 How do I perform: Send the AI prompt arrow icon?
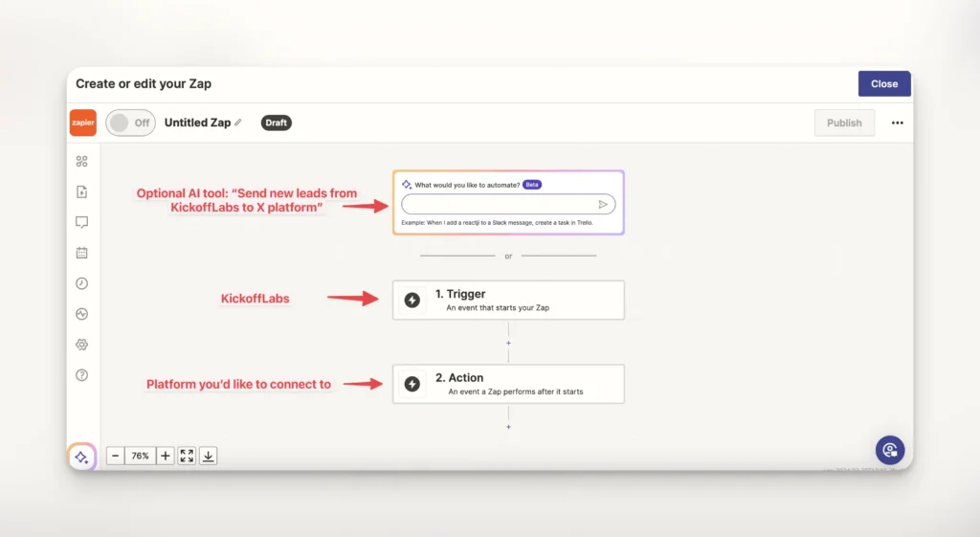click(x=603, y=205)
